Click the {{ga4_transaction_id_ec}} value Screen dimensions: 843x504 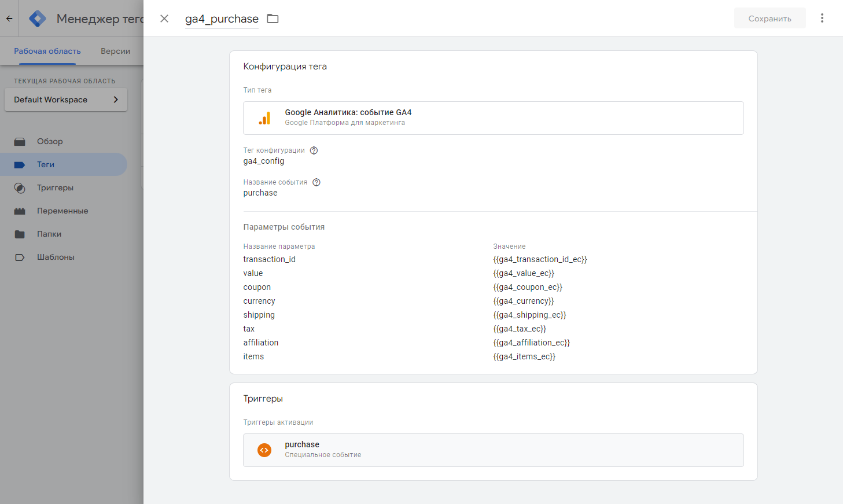pos(540,259)
